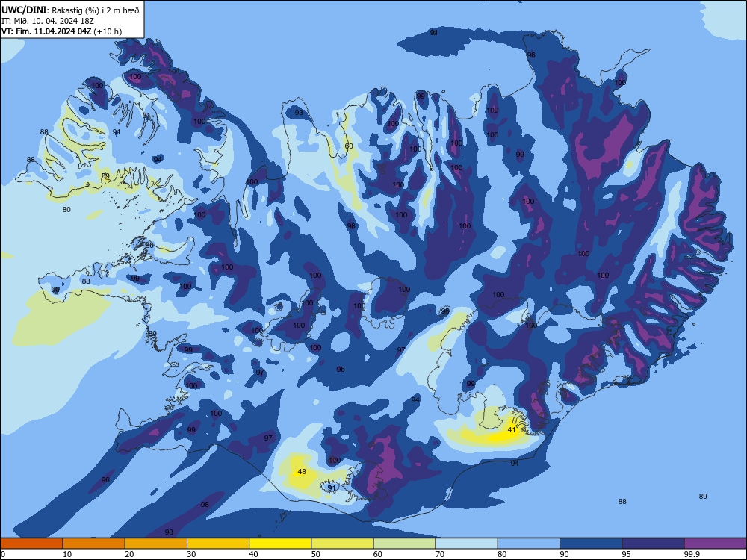Click the 20–30 amber legend swatch

click(156, 544)
